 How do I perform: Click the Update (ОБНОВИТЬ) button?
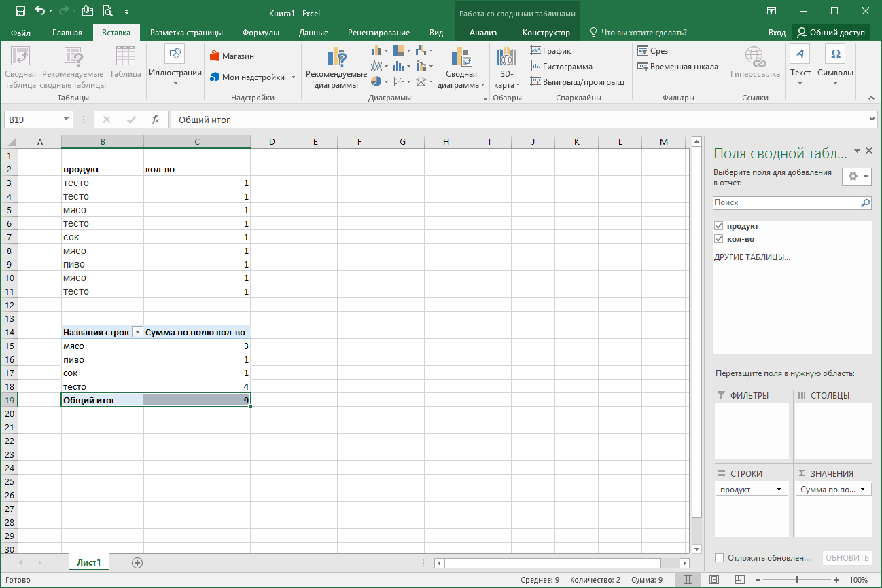[x=847, y=558]
